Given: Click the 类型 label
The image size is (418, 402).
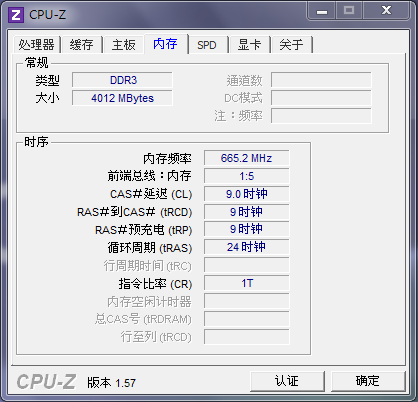Looking at the screenshot, I should pyautogui.click(x=47, y=80).
